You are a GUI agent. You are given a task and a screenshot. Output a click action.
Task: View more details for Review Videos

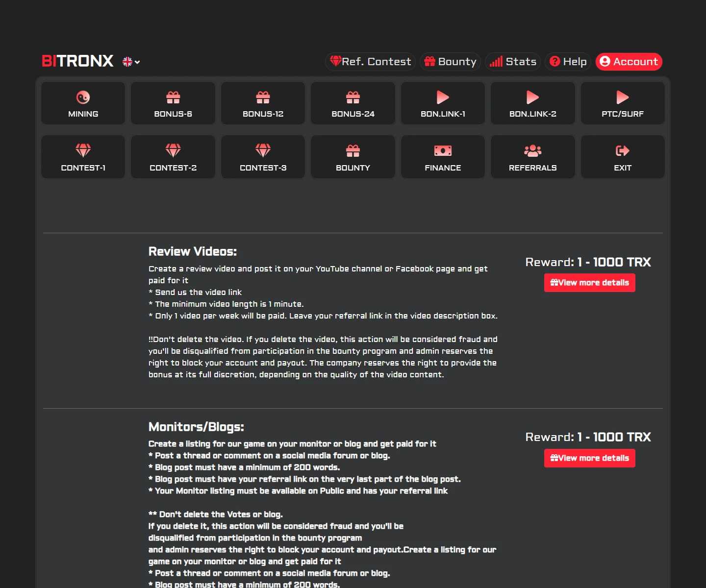[x=590, y=283]
